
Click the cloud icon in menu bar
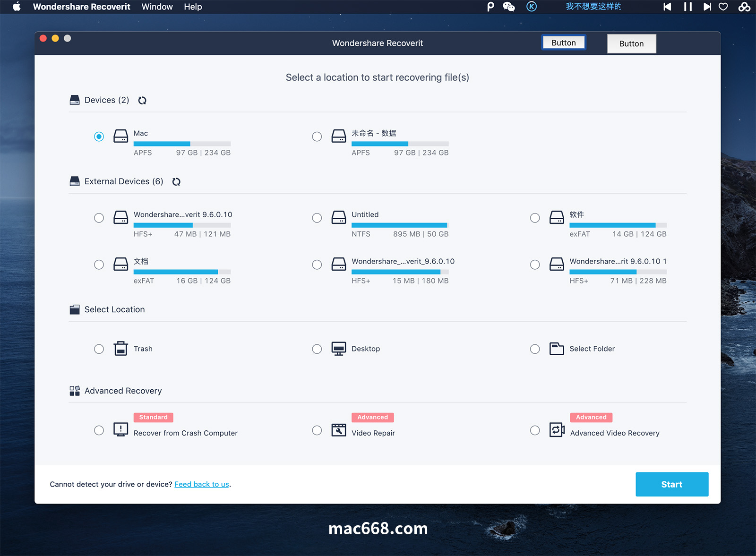click(x=744, y=7)
